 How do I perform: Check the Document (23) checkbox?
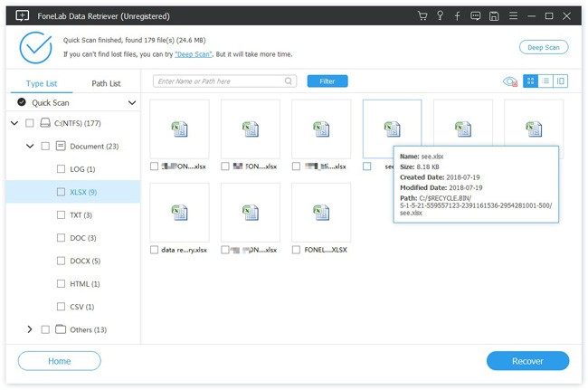(45, 146)
